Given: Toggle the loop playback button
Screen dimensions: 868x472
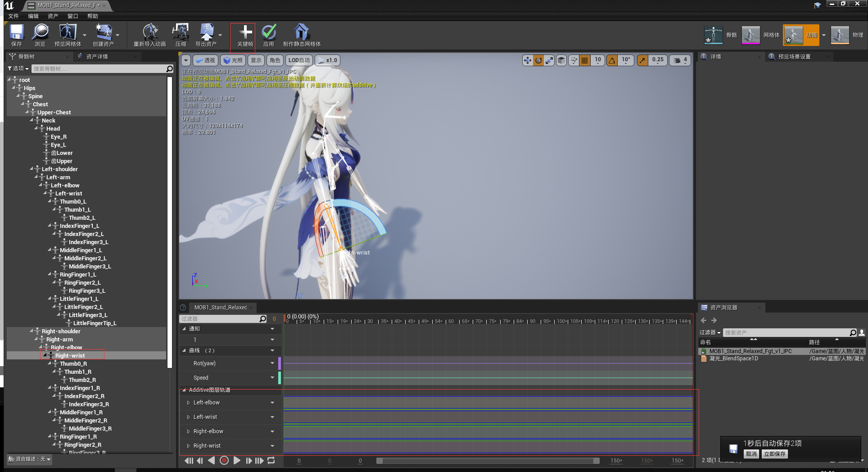Looking at the screenshot, I should (x=271, y=461).
